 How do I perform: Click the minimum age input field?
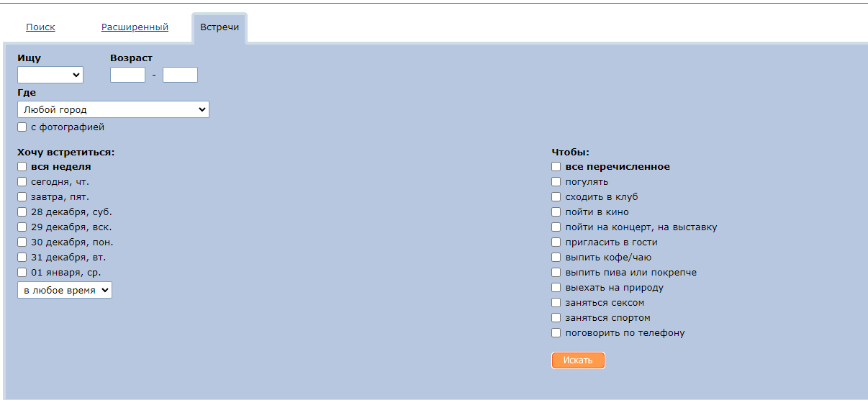127,75
